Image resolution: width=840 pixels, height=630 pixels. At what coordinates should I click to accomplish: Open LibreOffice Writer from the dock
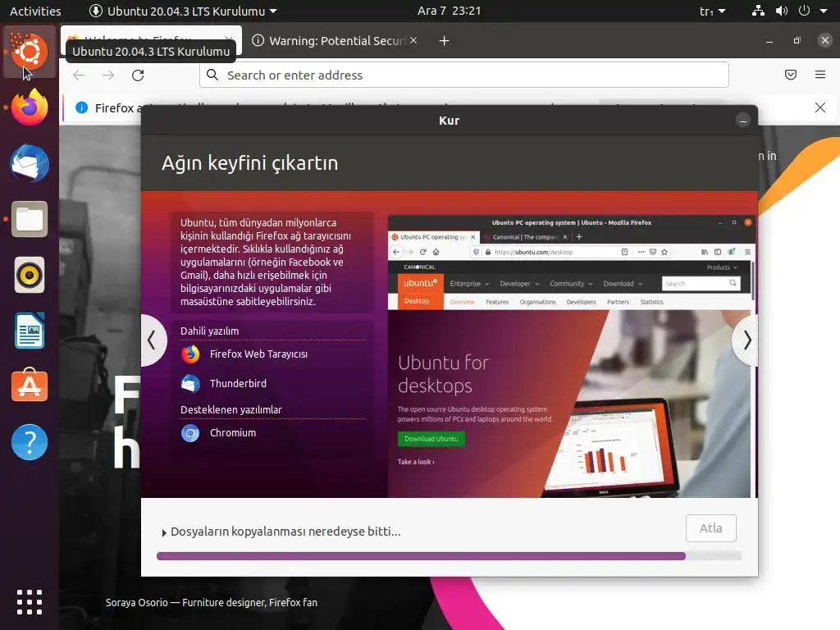tap(30, 331)
